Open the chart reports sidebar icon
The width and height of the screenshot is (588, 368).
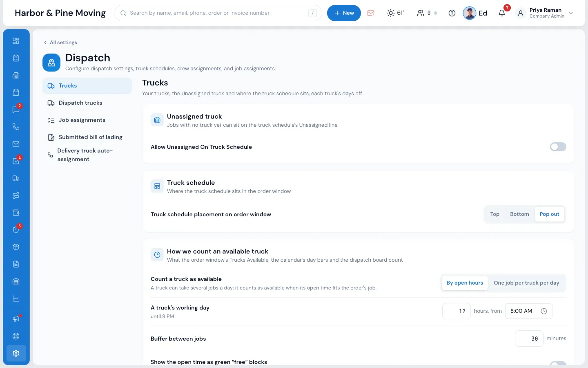tap(16, 298)
